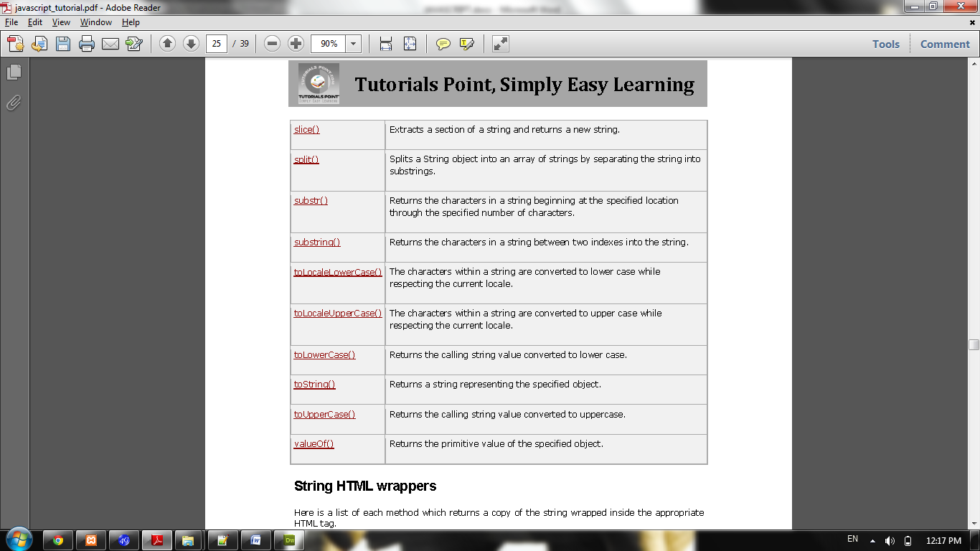Follow the slice() link
This screenshot has height=551, width=980.
(x=307, y=129)
